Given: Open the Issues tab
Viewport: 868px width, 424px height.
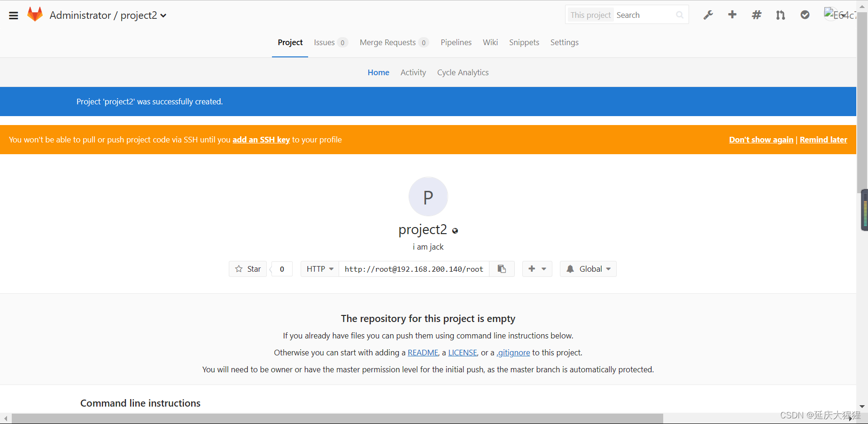Looking at the screenshot, I should [x=331, y=42].
